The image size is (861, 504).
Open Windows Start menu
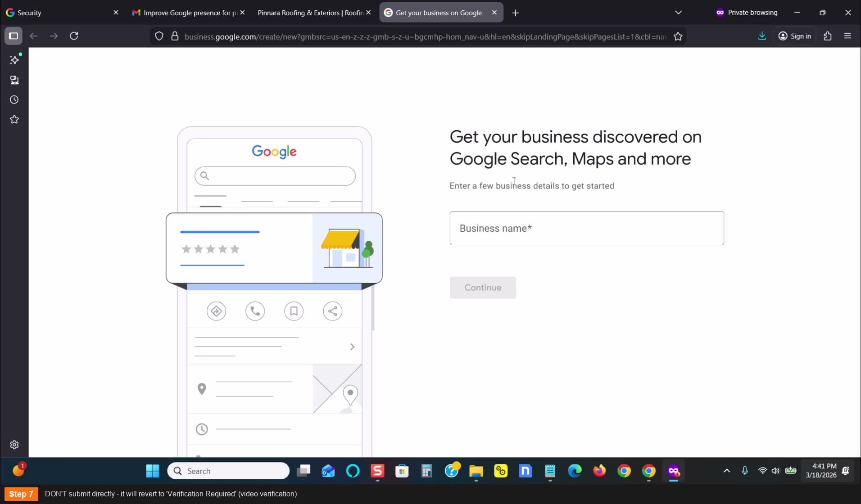[x=153, y=471]
